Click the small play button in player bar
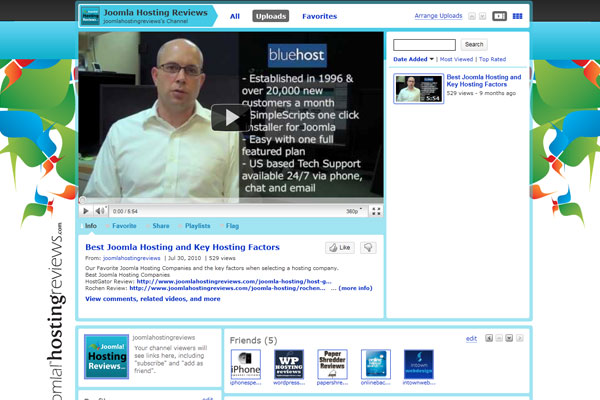600x400 pixels. (86, 211)
